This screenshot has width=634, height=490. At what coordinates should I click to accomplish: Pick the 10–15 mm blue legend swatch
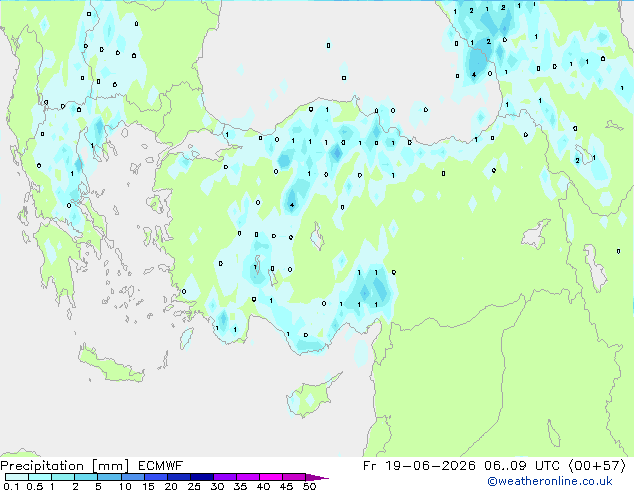coord(132,477)
